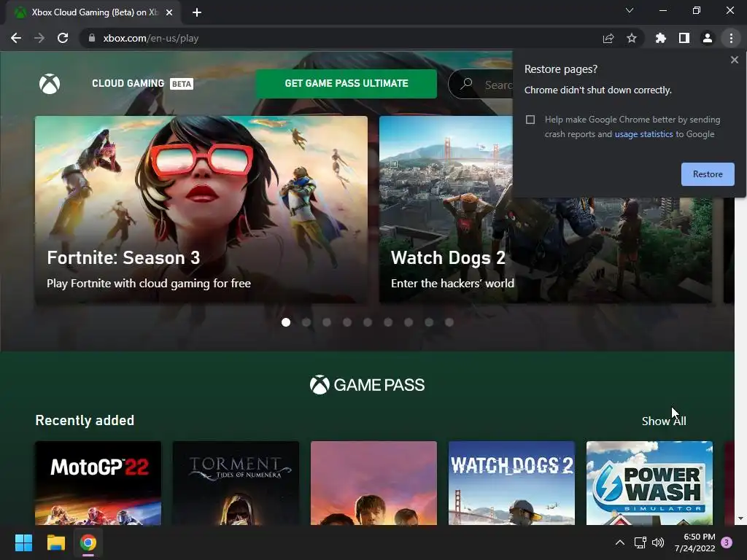Close the Xbox Cloud Gaming tab
This screenshot has width=747, height=560.
click(x=169, y=12)
